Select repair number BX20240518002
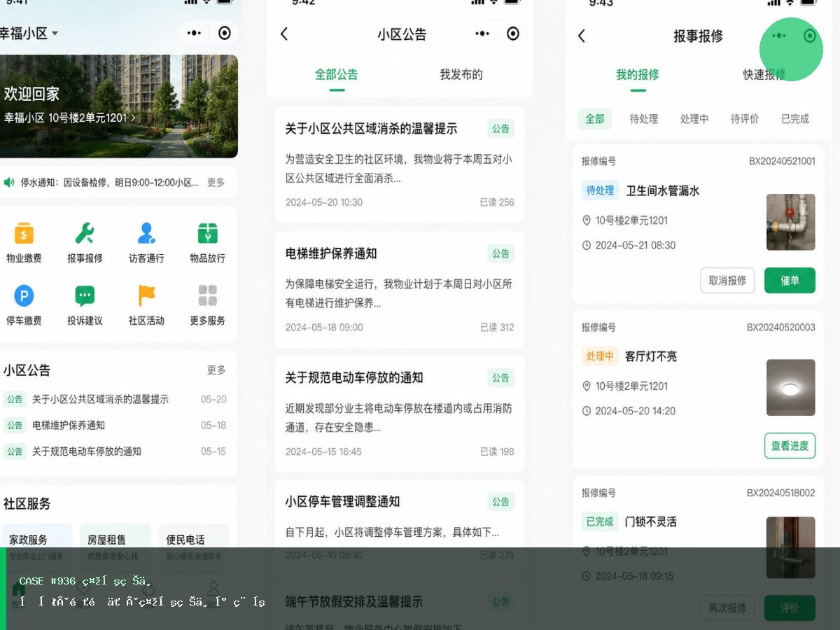The image size is (840, 630). (780, 493)
